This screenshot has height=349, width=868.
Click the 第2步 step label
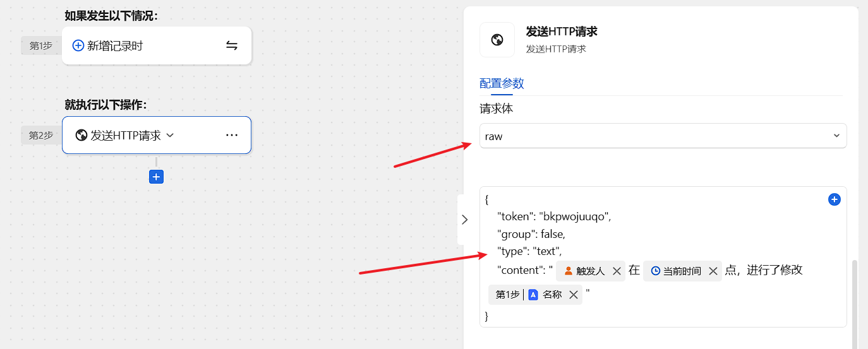coord(41,135)
